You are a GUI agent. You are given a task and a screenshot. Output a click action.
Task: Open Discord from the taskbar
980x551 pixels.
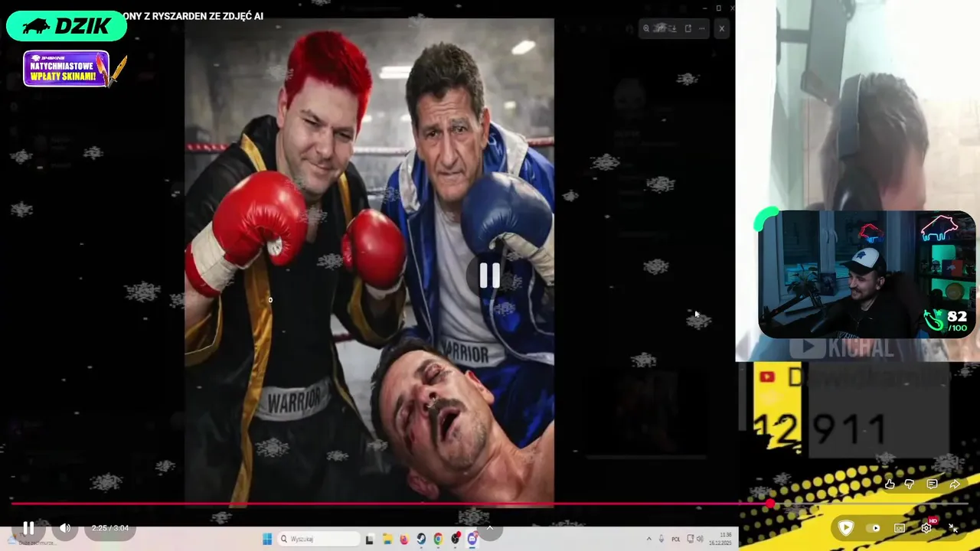[472, 539]
